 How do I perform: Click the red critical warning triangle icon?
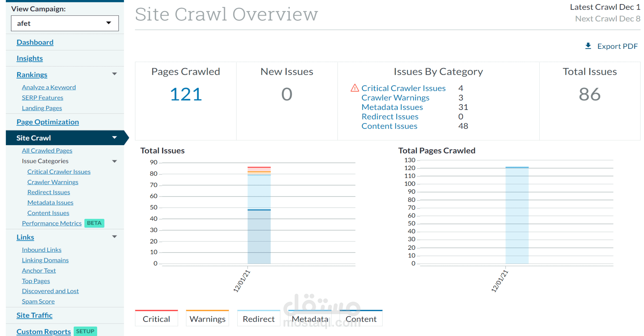point(354,88)
